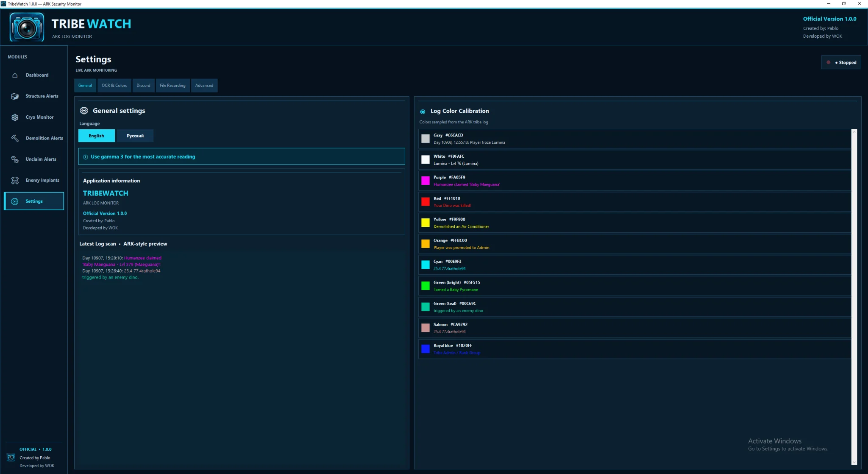868x474 pixels.
Task: Click the Royal blue #1020FF swatch
Action: pos(426,349)
